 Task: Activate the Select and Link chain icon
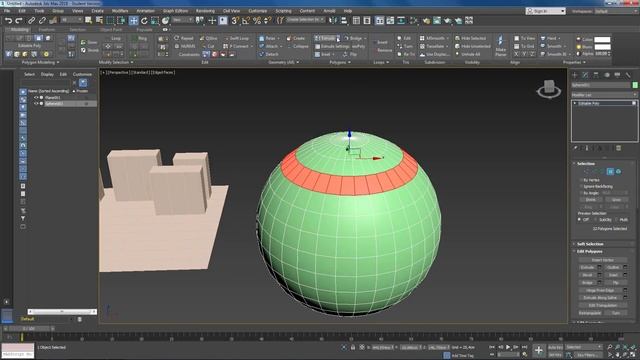(31, 20)
